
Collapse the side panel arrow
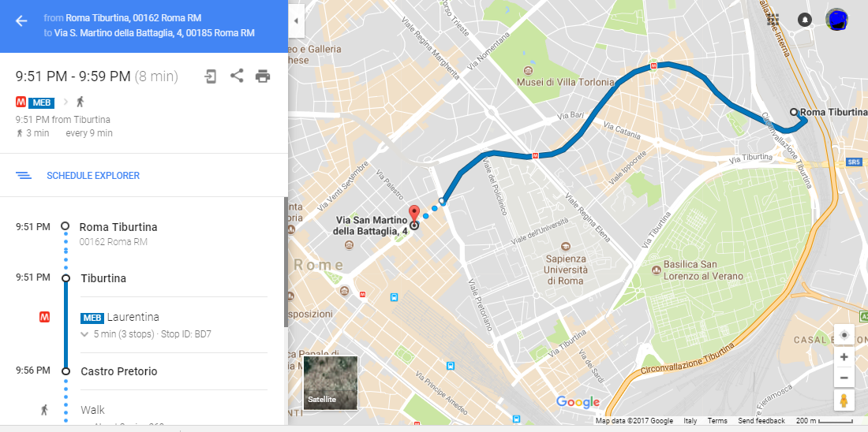tap(296, 21)
